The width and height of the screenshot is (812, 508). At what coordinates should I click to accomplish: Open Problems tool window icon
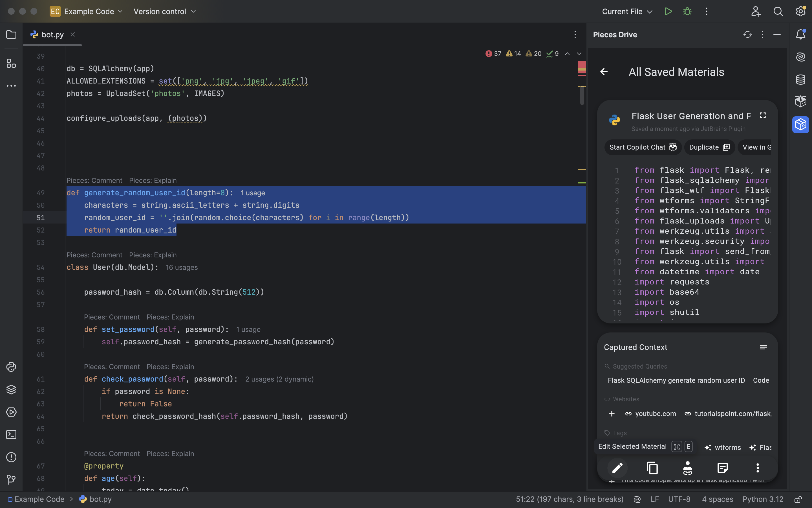(11, 457)
